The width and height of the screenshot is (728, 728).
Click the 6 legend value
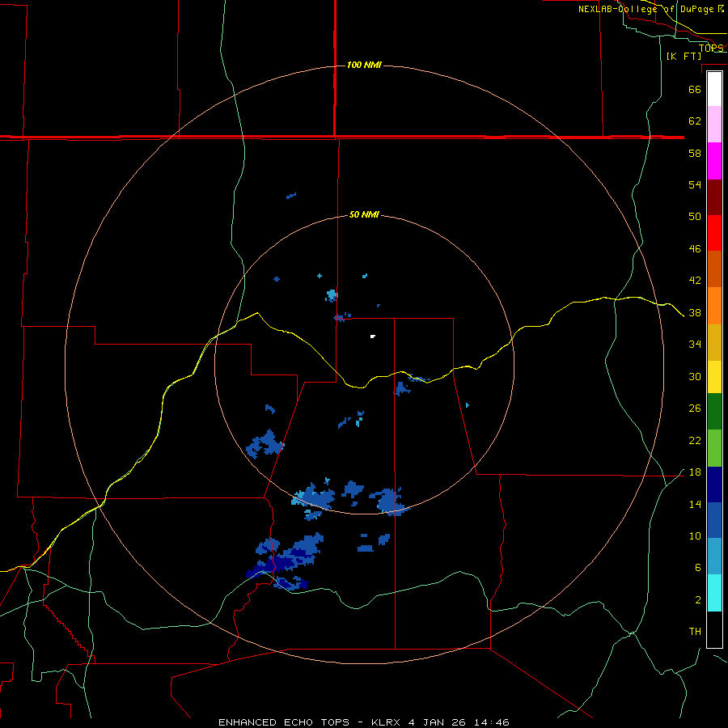click(x=698, y=568)
